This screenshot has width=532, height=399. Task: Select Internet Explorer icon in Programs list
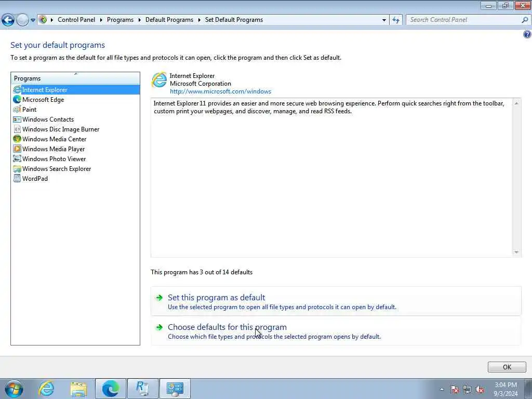click(17, 89)
